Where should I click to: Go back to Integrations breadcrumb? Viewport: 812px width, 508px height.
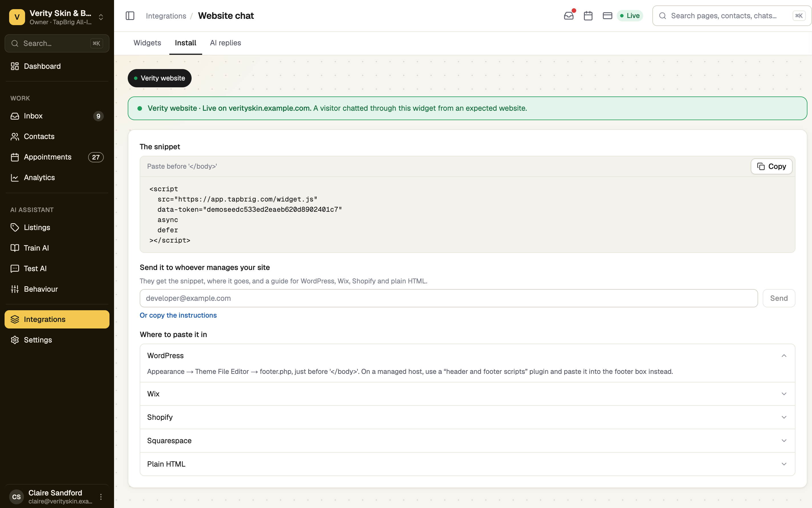coord(166,16)
